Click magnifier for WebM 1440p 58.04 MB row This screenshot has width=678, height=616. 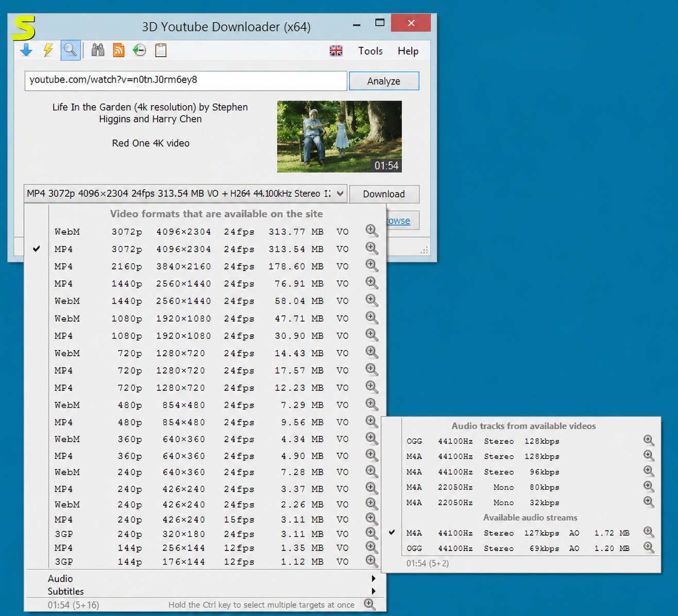click(x=371, y=301)
